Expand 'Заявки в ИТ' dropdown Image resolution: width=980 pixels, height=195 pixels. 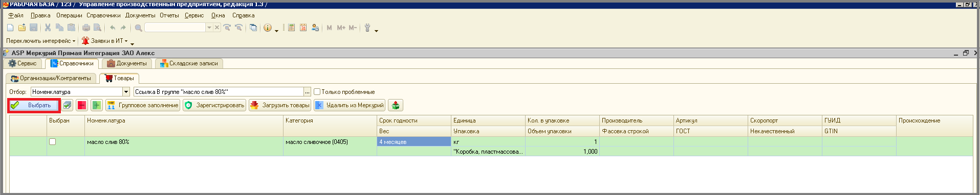126,41
